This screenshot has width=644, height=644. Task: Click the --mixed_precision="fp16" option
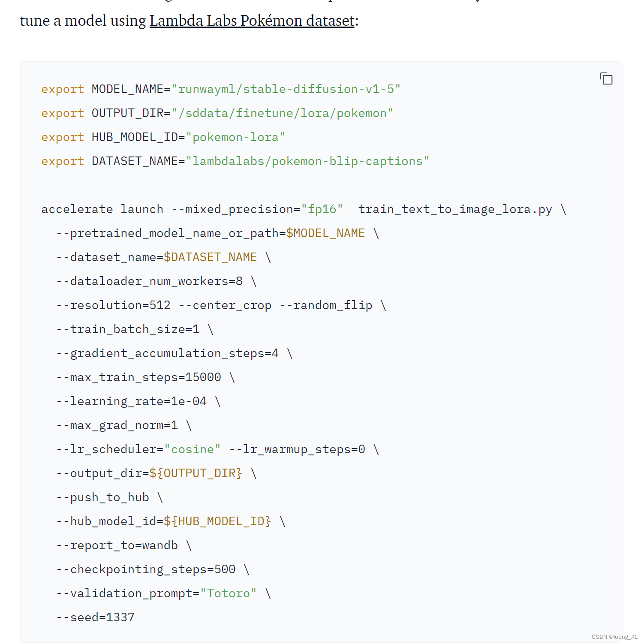(x=257, y=209)
